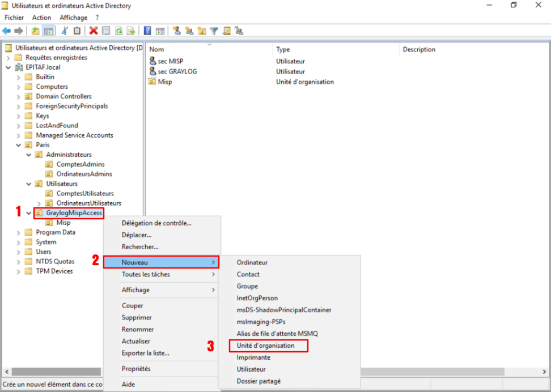The width and height of the screenshot is (551, 392).
Task: Open the Affichage menu in menu bar
Action: coord(73,18)
